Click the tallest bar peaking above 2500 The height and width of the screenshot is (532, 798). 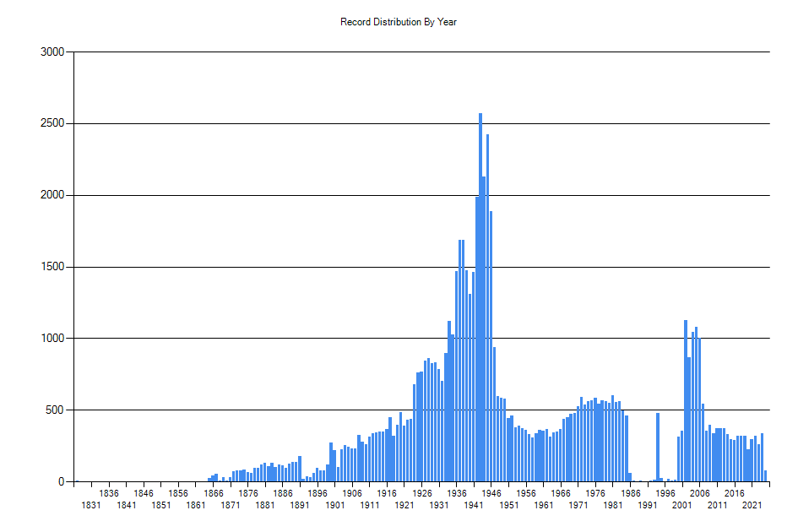point(480,297)
